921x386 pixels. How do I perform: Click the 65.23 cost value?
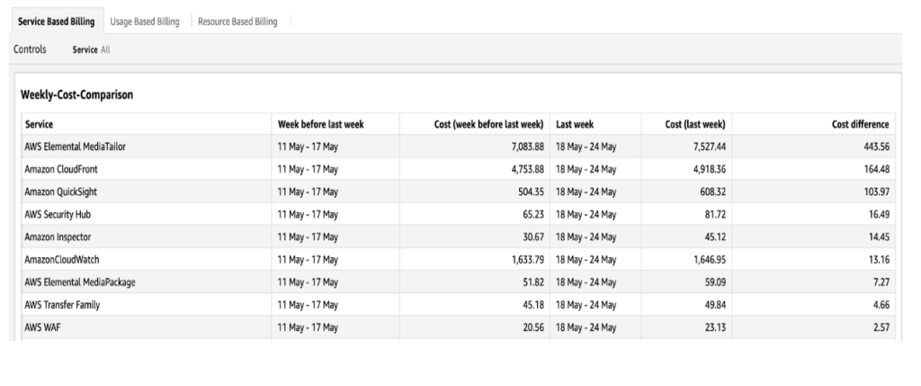coord(533,214)
